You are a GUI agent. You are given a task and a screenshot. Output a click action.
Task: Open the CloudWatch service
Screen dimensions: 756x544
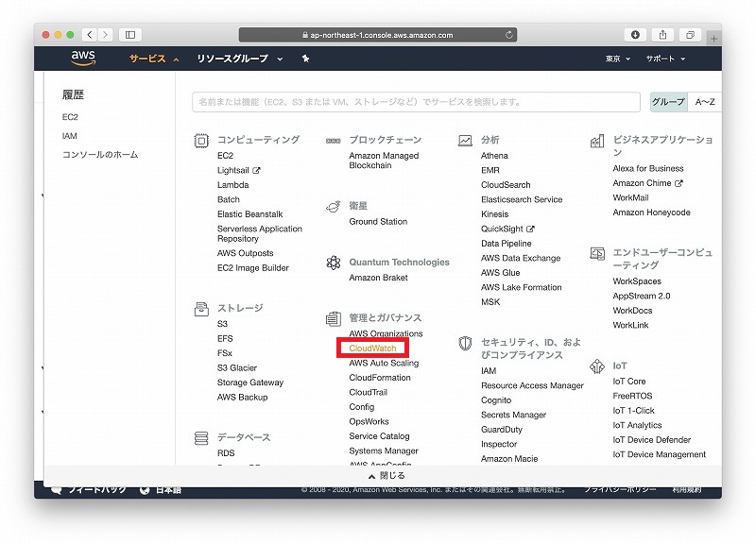point(372,348)
